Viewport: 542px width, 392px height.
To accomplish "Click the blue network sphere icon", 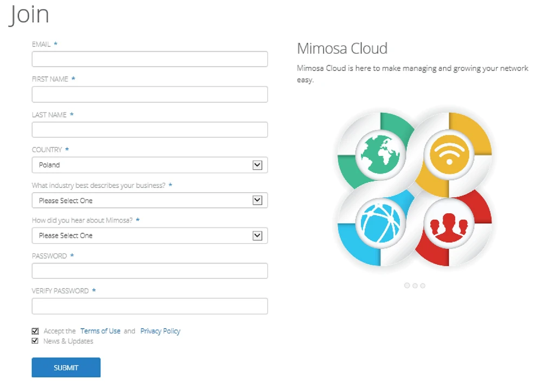I will point(382,223).
